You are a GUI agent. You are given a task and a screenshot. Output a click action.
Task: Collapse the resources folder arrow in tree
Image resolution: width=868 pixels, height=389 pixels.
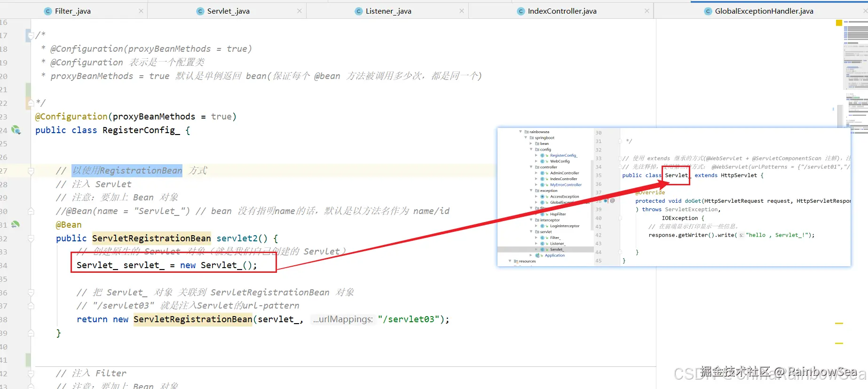click(x=510, y=261)
